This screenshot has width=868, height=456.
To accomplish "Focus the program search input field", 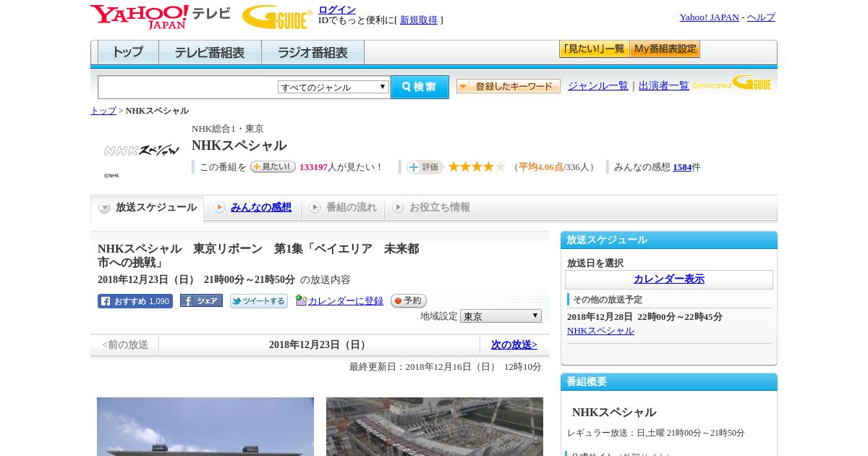I will pyautogui.click(x=188, y=87).
